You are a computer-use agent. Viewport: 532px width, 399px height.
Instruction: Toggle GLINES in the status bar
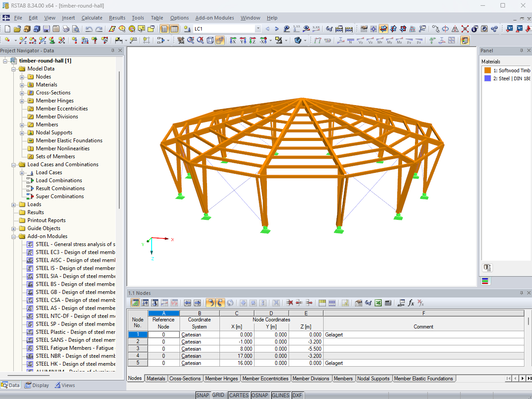[280, 395]
